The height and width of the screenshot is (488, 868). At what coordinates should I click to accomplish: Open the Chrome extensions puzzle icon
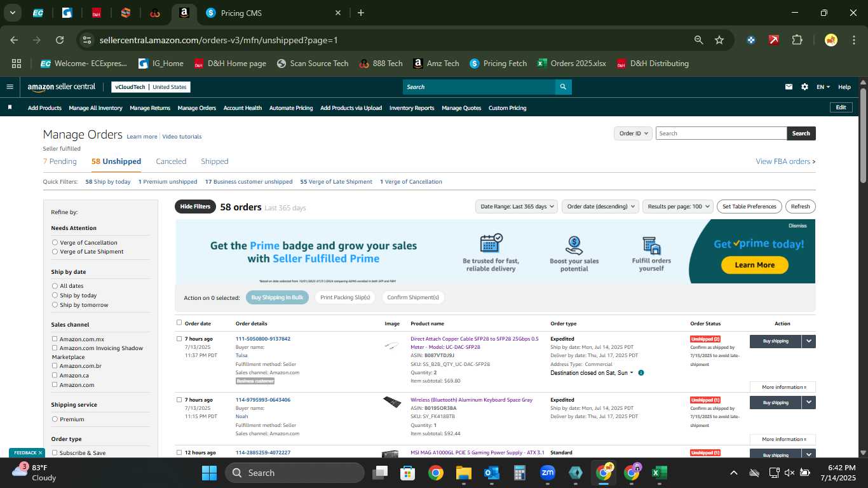click(797, 40)
